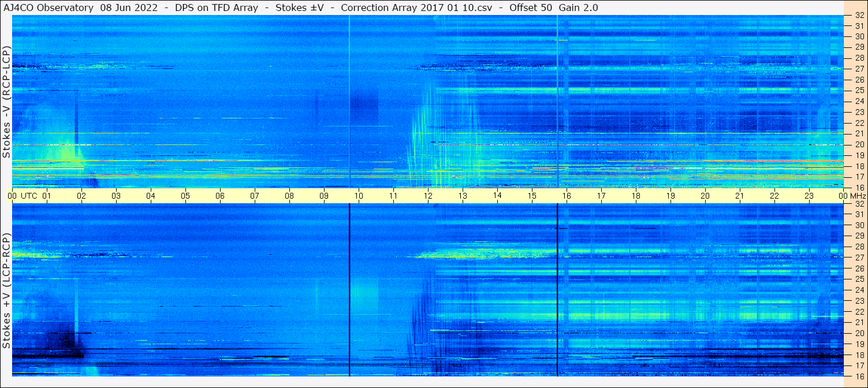The width and height of the screenshot is (868, 388).
Task: Pick hour '04' on the time axis
Action: (151, 196)
